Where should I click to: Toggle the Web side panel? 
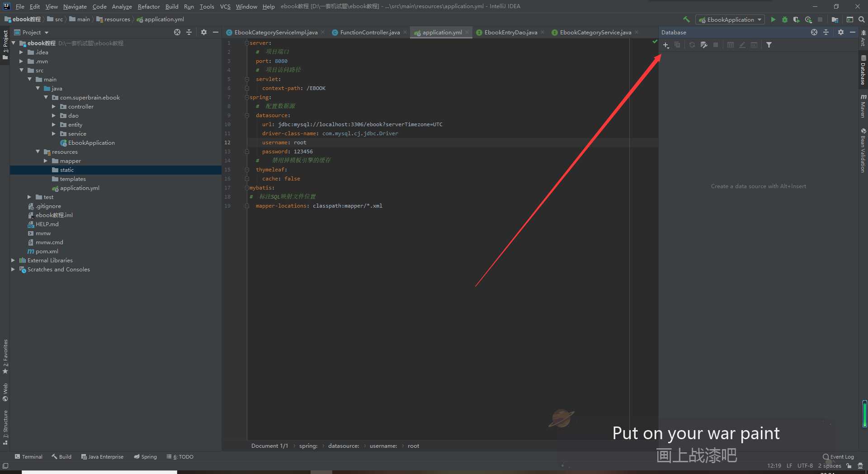pos(5,393)
